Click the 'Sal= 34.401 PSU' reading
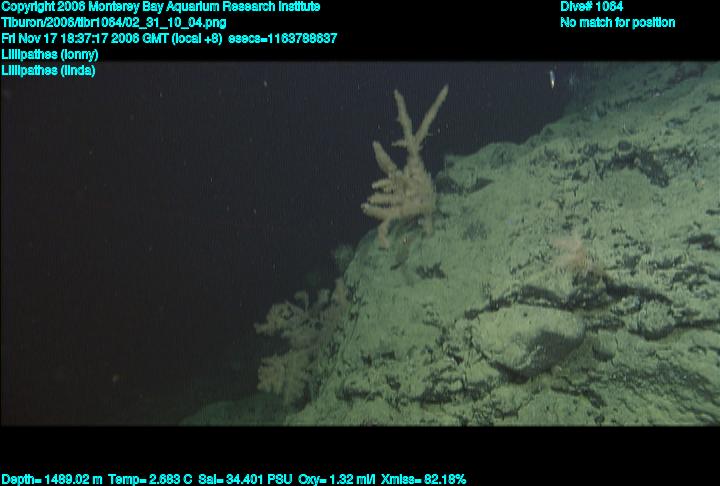The width and height of the screenshot is (720, 486). pyautogui.click(x=245, y=480)
